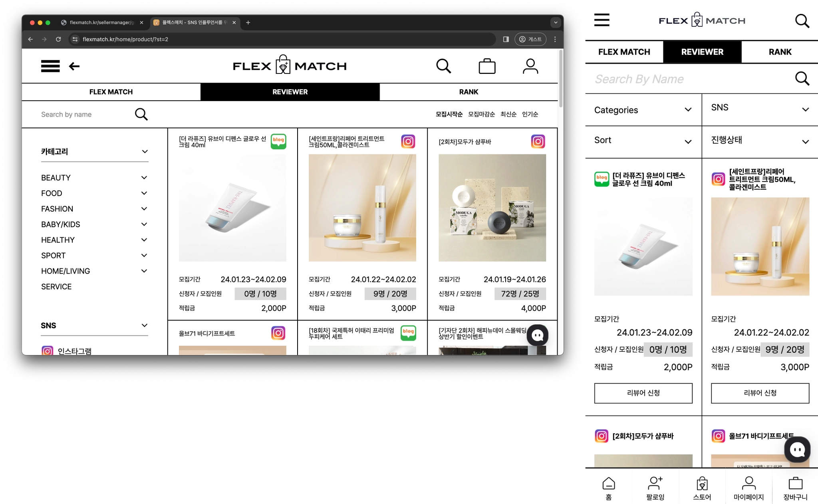Image resolution: width=818 pixels, height=504 pixels.
Task: Click the desktop header magnifier search icon
Action: click(443, 66)
